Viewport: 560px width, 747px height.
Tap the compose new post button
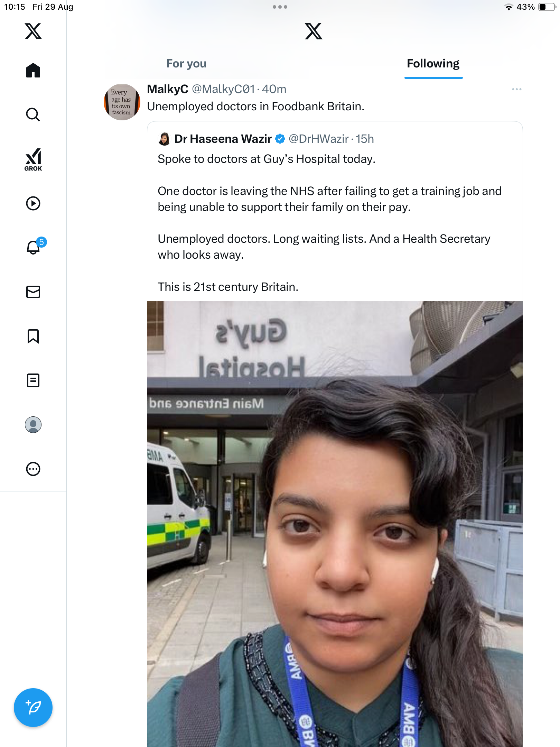pos(33,707)
